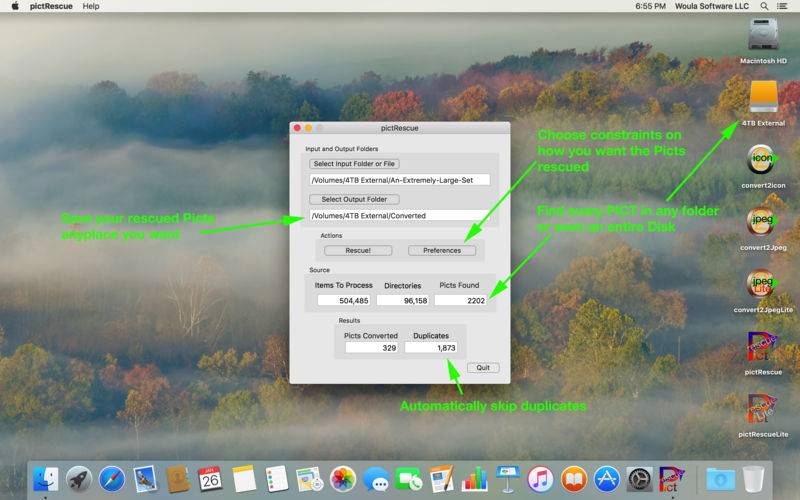Open Reminders in the dock

[x=277, y=480]
